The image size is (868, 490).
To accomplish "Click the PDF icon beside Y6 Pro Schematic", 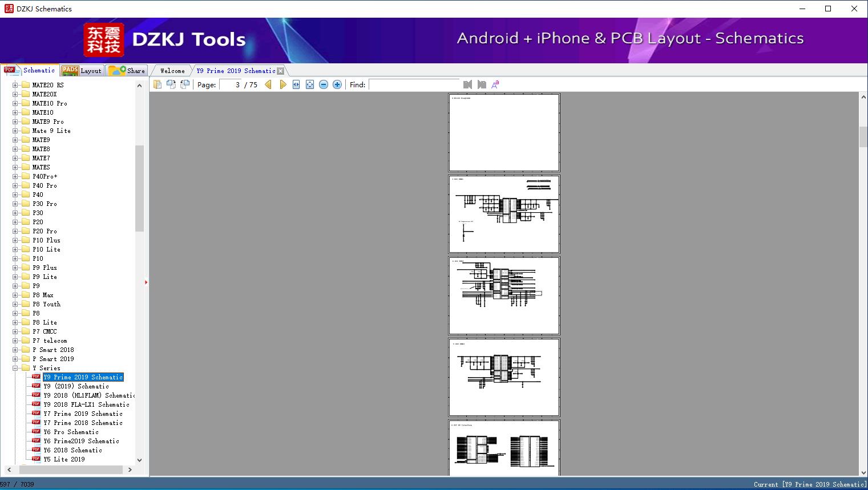I will [x=36, y=432].
